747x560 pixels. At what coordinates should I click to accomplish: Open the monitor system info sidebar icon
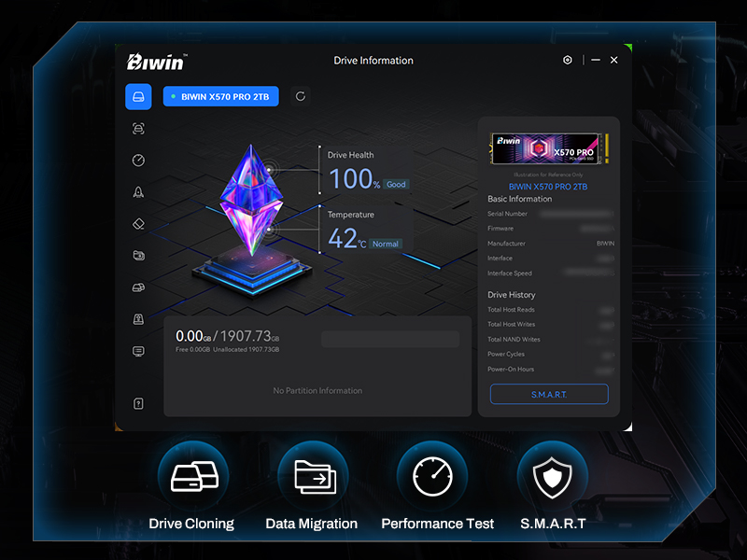click(138, 352)
